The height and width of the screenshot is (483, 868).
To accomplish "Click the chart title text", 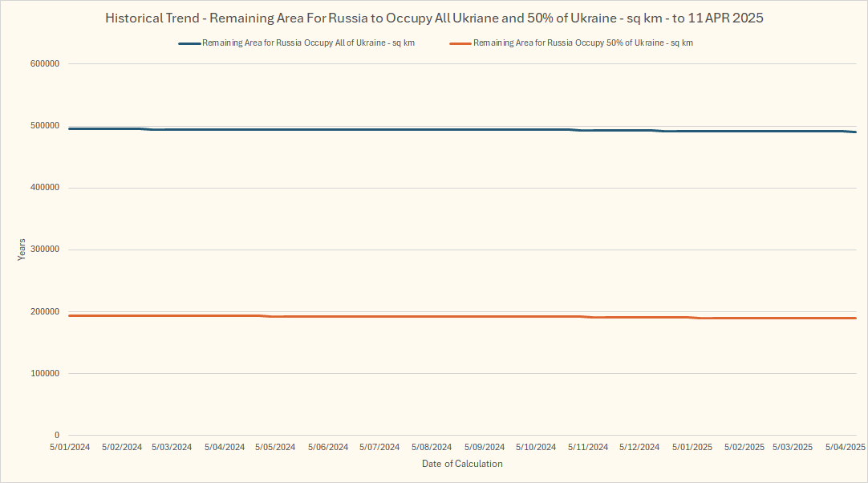I will pyautogui.click(x=434, y=18).
